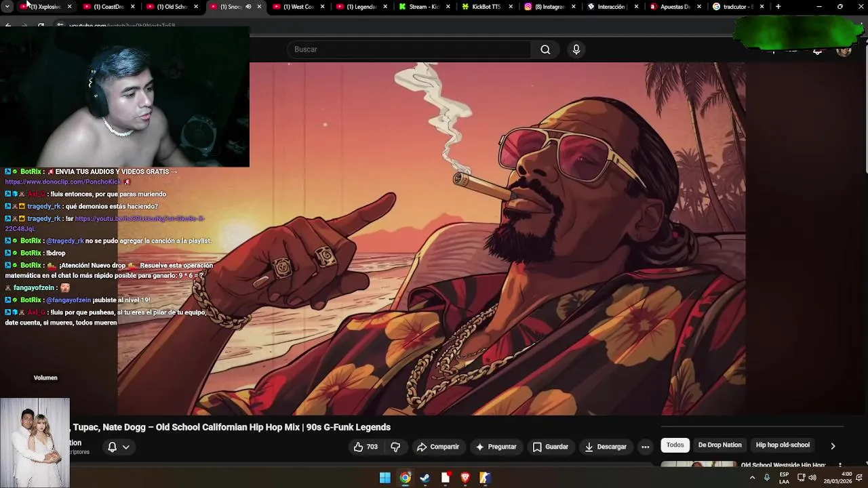Click the Compartir share button

pos(438,447)
